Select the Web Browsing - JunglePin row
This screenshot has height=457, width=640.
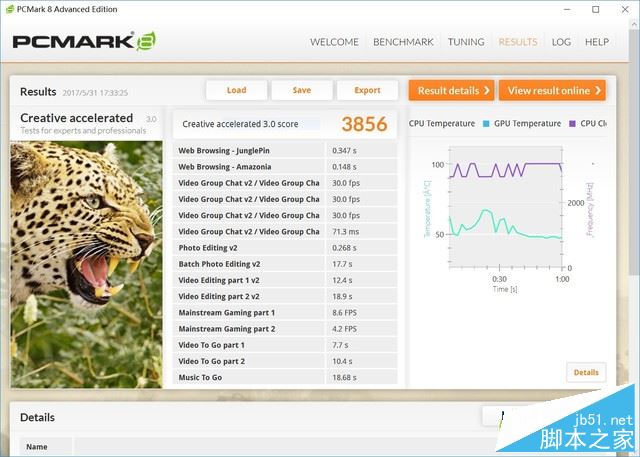click(285, 151)
